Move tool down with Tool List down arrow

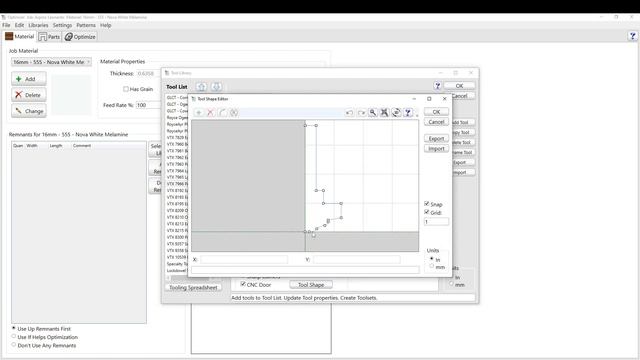(x=216, y=87)
